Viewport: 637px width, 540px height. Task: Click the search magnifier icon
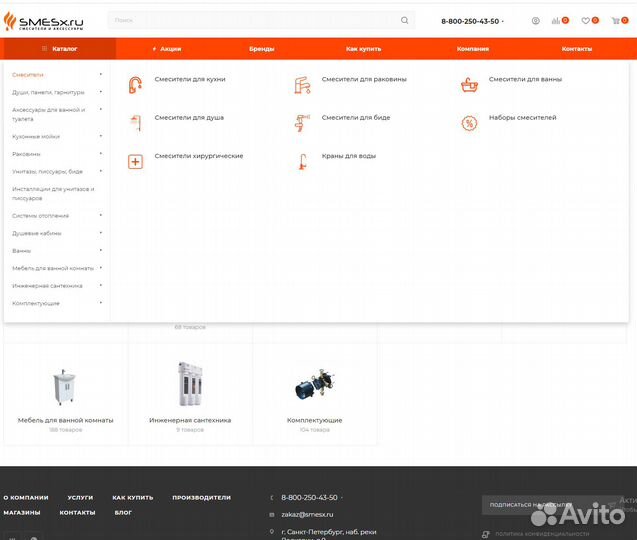click(405, 20)
